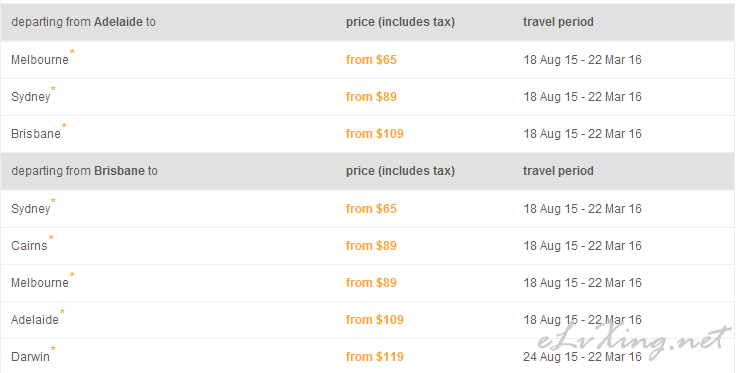This screenshot has width=742, height=373.
Task: Open Melbourne destination under Brisbane departures
Action: tap(40, 283)
